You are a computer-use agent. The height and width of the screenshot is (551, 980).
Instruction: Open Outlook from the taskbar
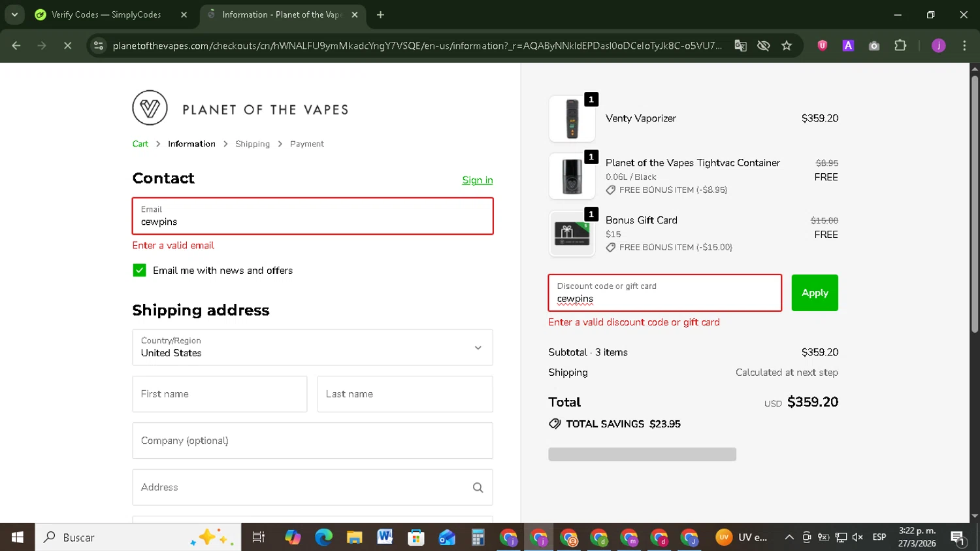[x=447, y=537]
